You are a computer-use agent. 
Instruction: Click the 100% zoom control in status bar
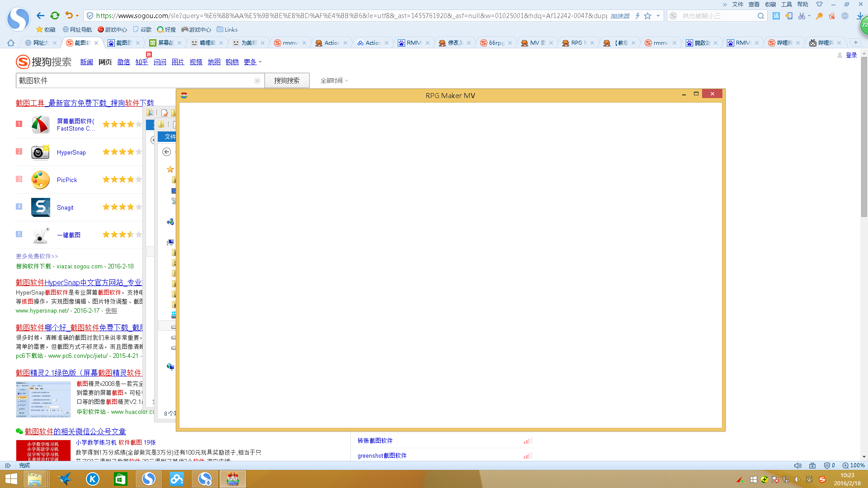(854, 465)
